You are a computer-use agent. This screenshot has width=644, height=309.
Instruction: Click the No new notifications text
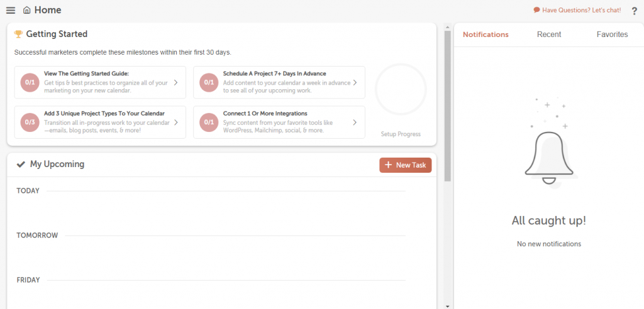pos(548,244)
